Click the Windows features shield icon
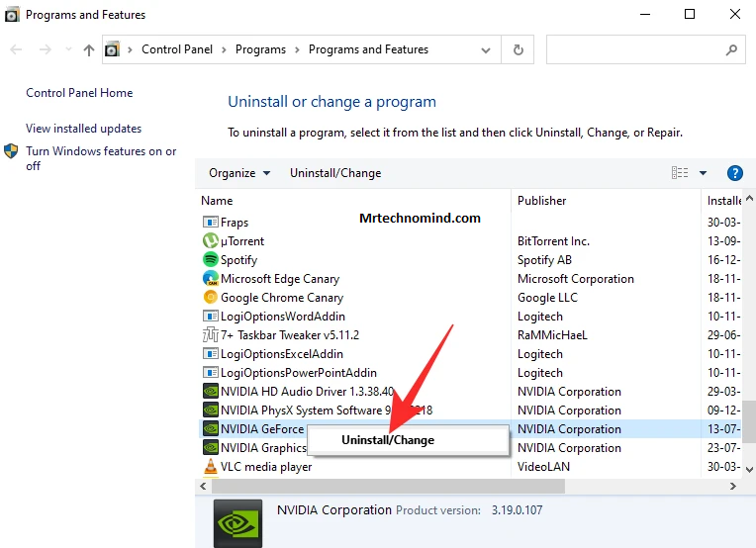 click(11, 151)
